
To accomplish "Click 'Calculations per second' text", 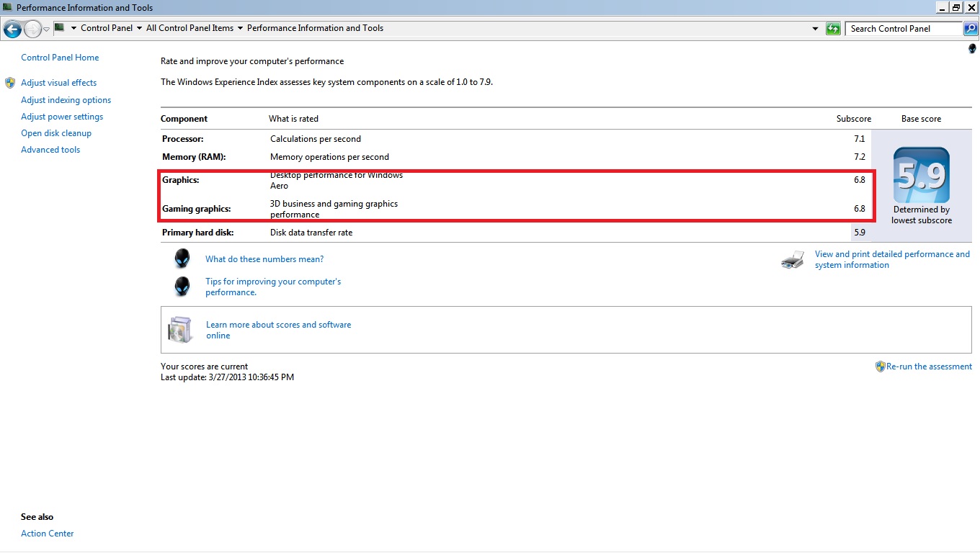I will [x=316, y=139].
